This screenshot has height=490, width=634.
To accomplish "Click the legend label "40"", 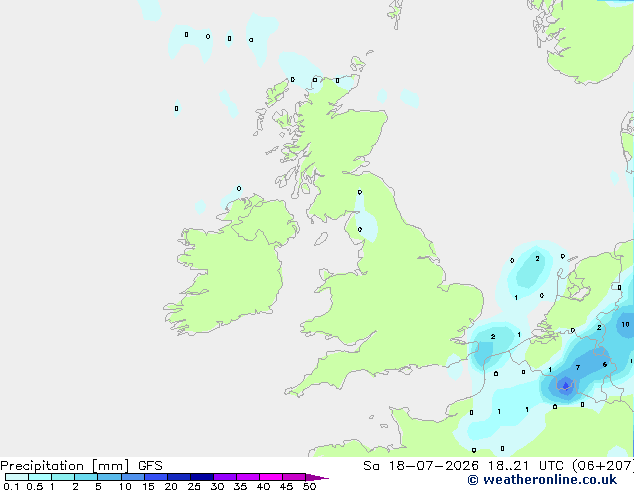I will [x=263, y=486].
